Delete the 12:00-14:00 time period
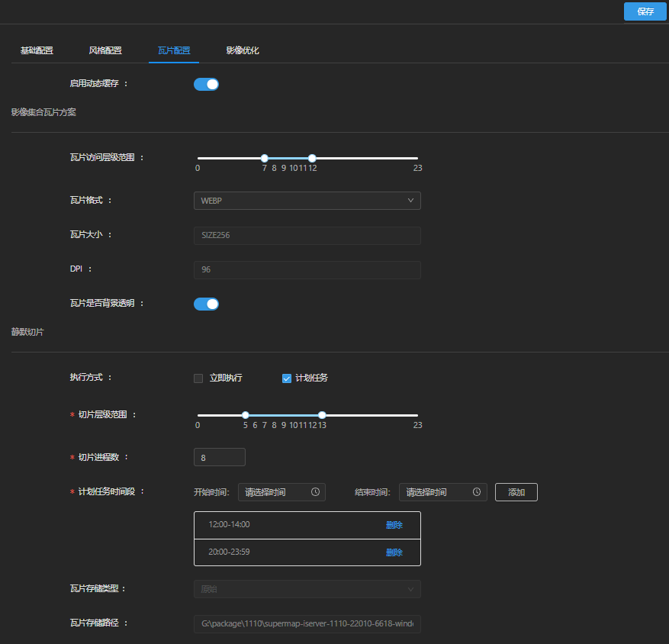669x644 pixels. tap(394, 525)
